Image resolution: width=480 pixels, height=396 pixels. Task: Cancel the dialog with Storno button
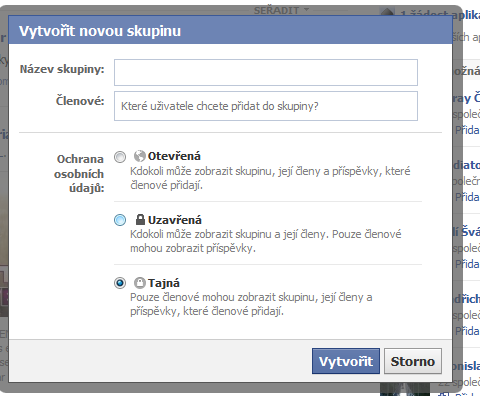pyautogui.click(x=413, y=361)
